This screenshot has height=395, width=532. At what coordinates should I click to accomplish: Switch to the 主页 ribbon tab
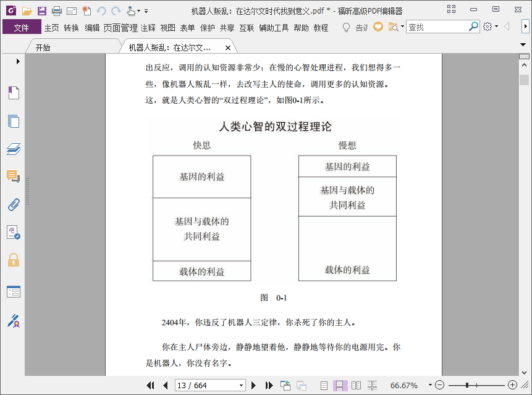[x=51, y=28]
